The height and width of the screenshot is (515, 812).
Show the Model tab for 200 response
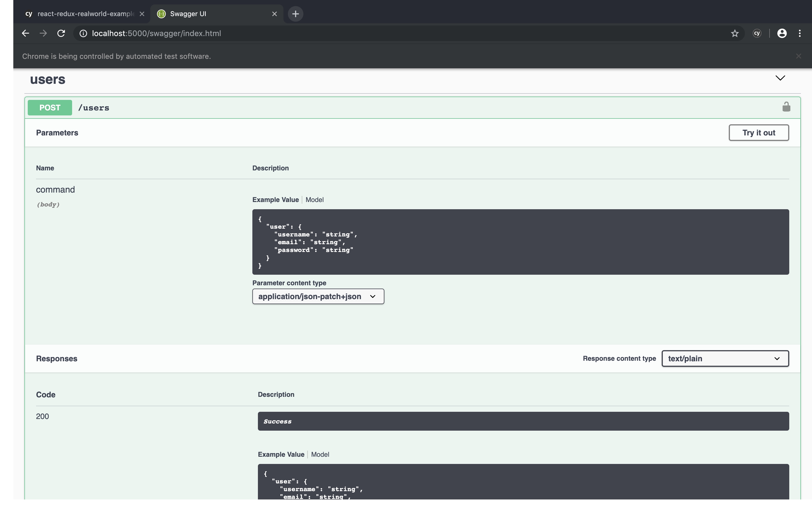(x=320, y=455)
